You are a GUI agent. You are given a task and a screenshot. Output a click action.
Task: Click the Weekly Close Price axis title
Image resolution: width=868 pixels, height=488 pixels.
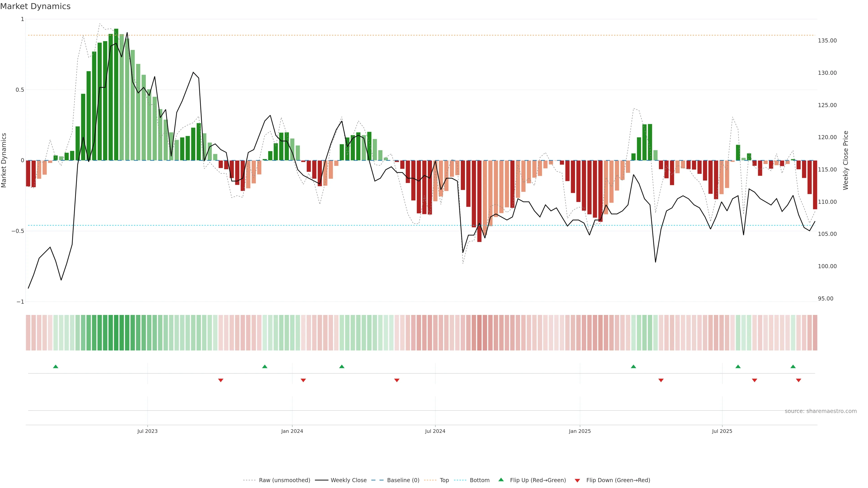coord(846,160)
